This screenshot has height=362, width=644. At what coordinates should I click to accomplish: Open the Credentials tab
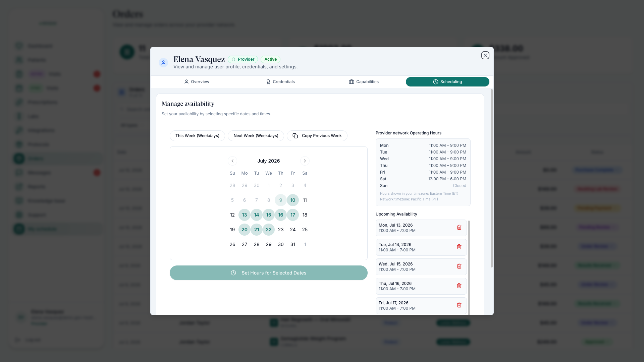click(280, 82)
